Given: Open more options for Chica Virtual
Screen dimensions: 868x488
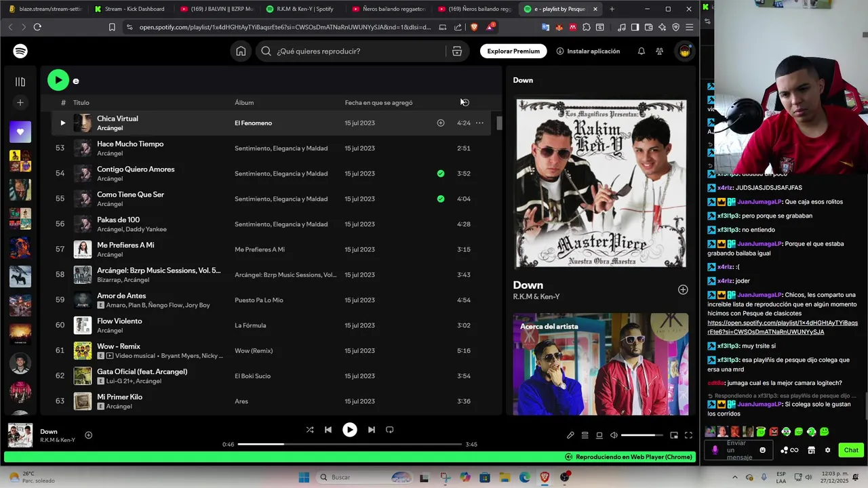Looking at the screenshot, I should click(x=479, y=123).
